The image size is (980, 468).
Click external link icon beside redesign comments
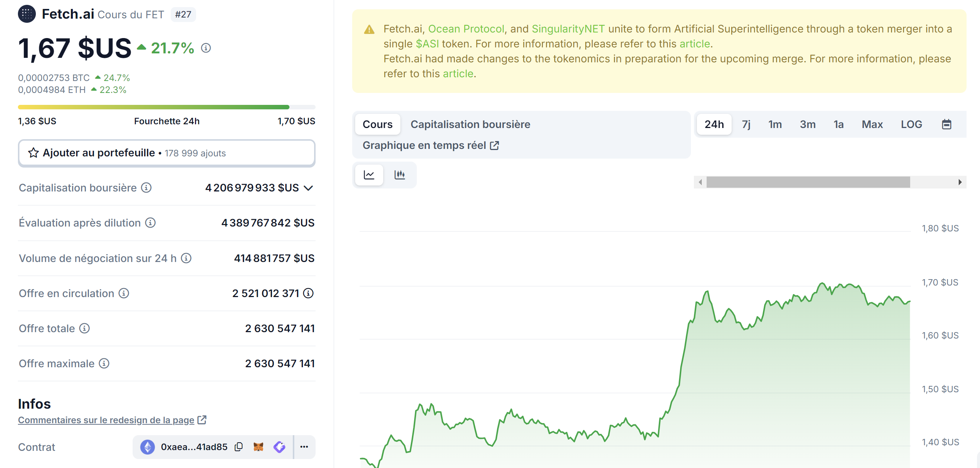point(202,420)
